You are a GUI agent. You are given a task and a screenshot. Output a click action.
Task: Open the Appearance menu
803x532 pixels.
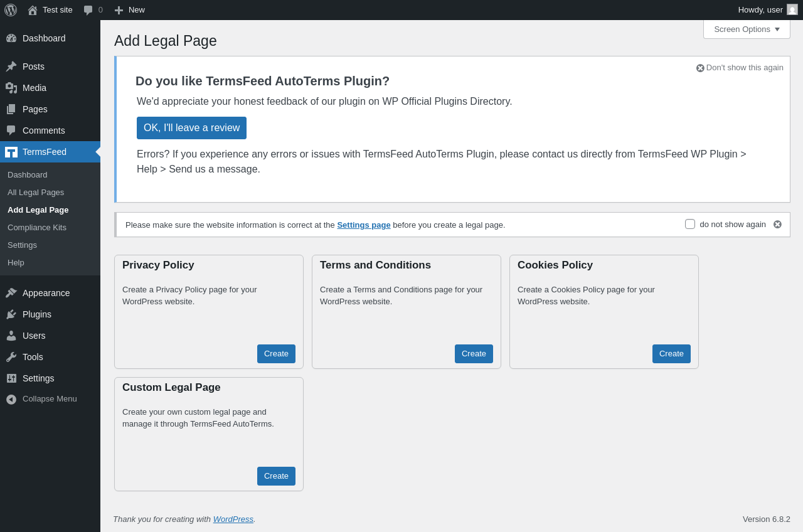pos(50,293)
